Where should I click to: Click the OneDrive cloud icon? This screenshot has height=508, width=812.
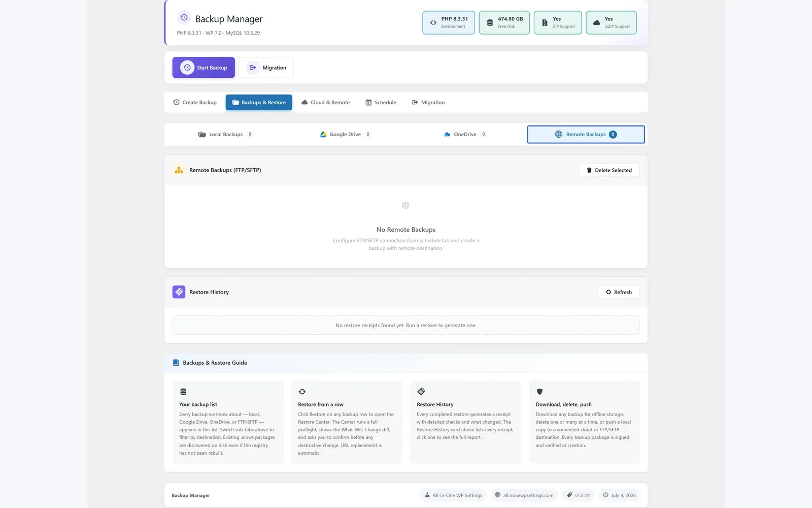click(x=447, y=135)
